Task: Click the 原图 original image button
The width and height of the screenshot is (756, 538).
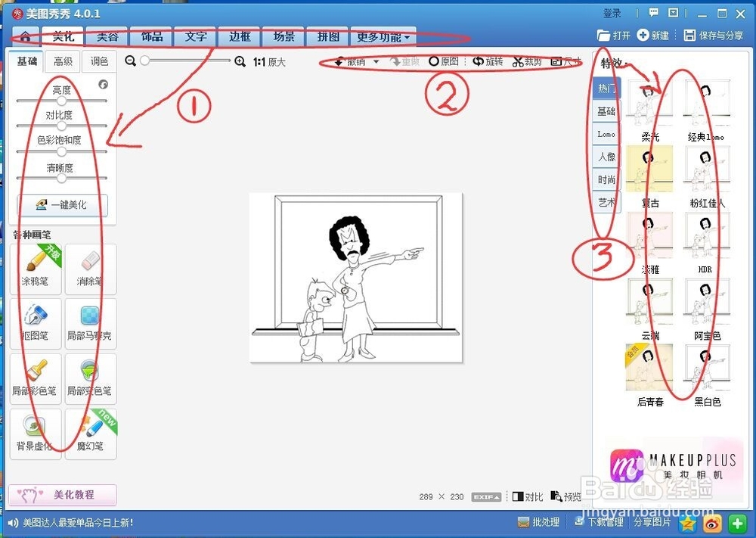Action: 444,61
